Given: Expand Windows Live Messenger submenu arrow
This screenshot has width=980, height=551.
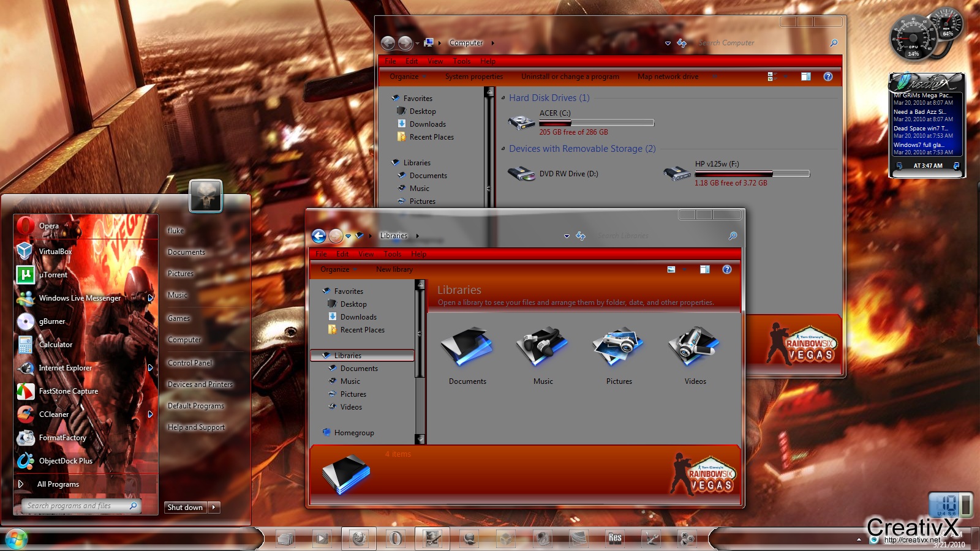Looking at the screenshot, I should click(x=151, y=299).
